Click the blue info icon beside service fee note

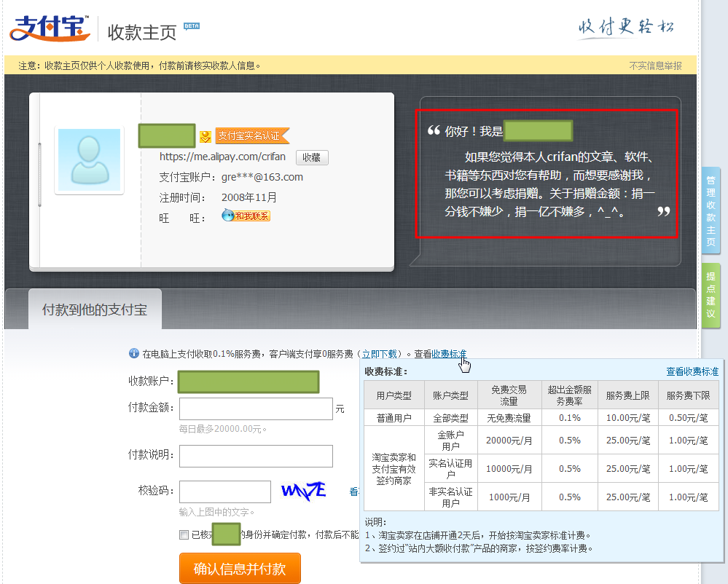click(x=133, y=353)
